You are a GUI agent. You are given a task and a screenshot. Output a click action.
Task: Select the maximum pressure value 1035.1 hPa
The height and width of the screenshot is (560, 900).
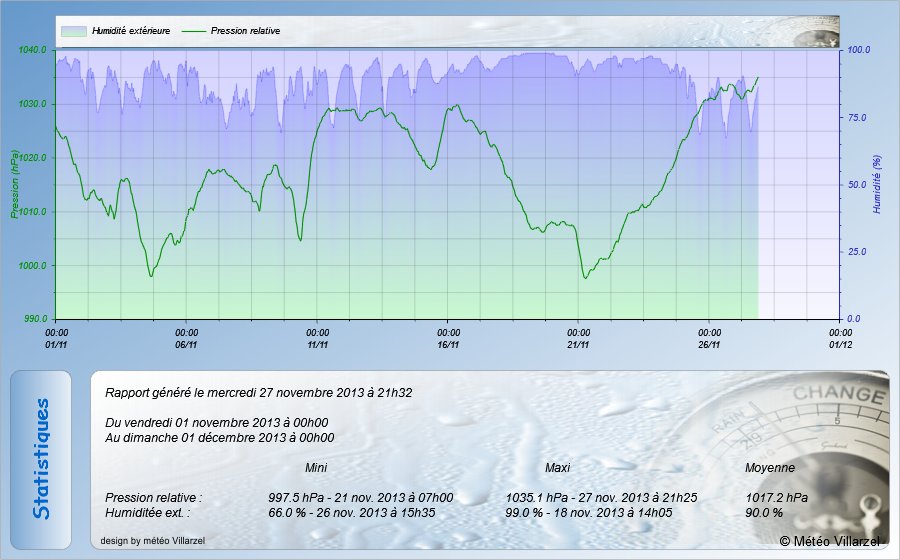pyautogui.click(x=530, y=497)
